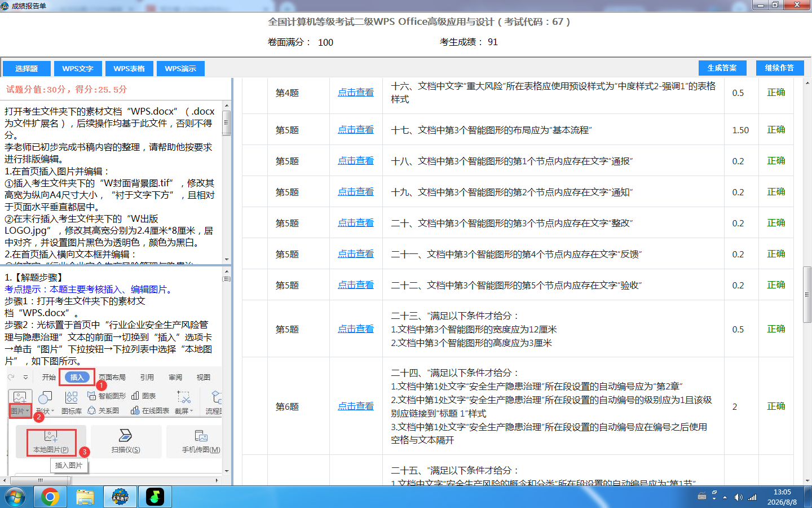Click the volume speaker tray icon
Viewport: 812px width, 508px height.
point(738,497)
